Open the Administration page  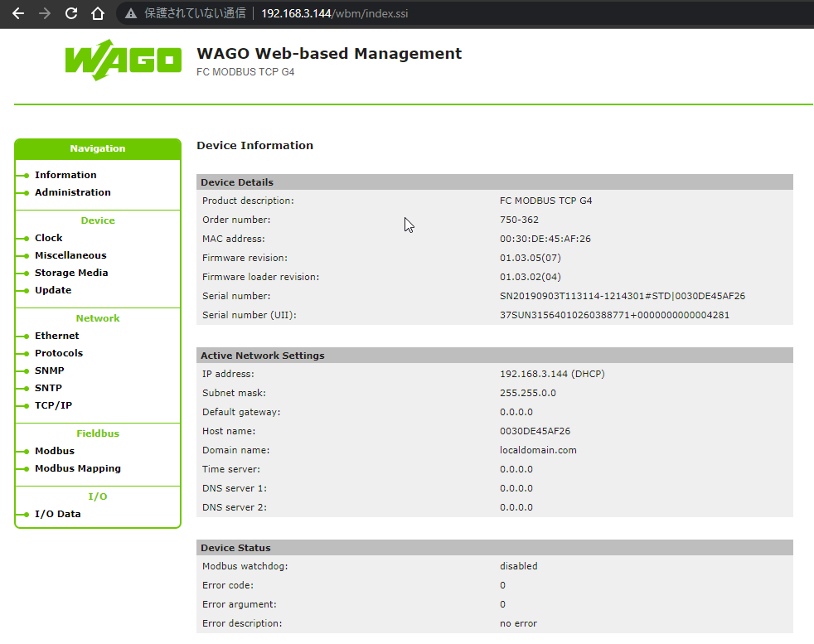tap(73, 192)
